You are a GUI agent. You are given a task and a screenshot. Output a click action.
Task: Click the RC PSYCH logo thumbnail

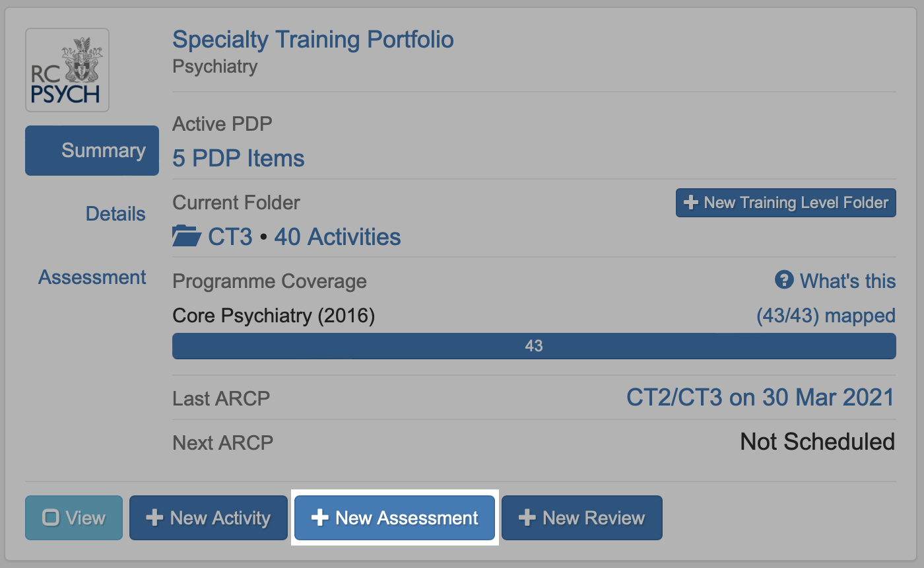[67, 70]
